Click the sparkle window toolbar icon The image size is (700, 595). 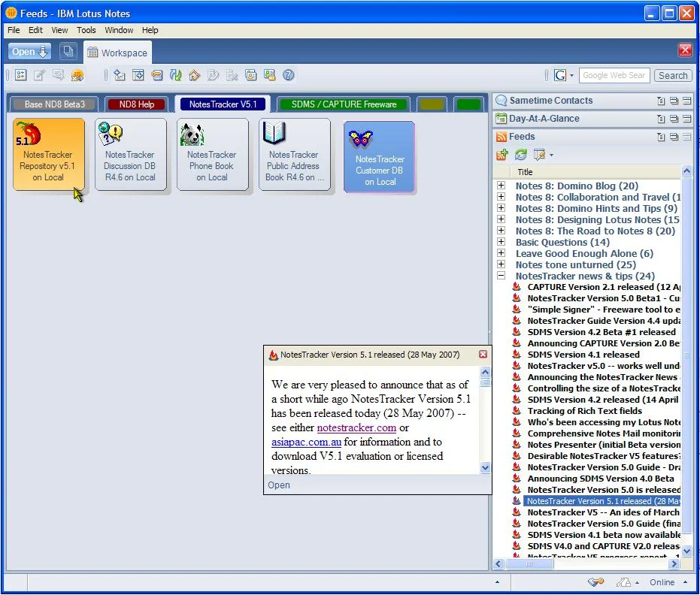138,75
